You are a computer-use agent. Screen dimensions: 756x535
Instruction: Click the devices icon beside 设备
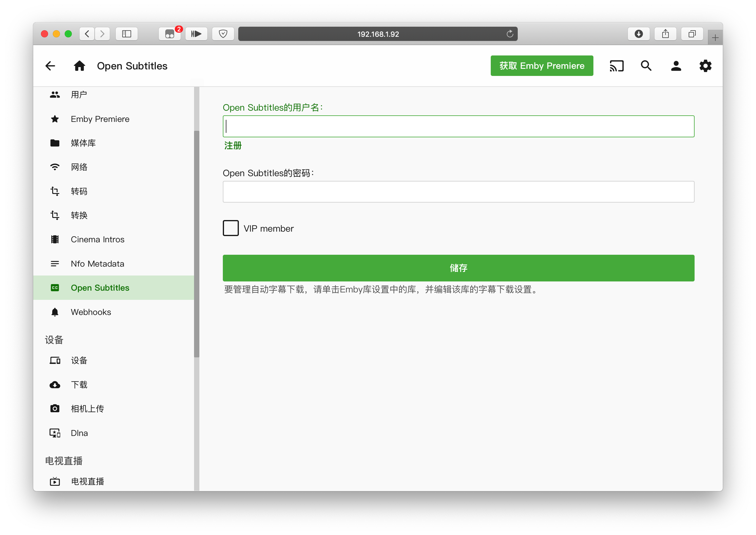point(55,360)
